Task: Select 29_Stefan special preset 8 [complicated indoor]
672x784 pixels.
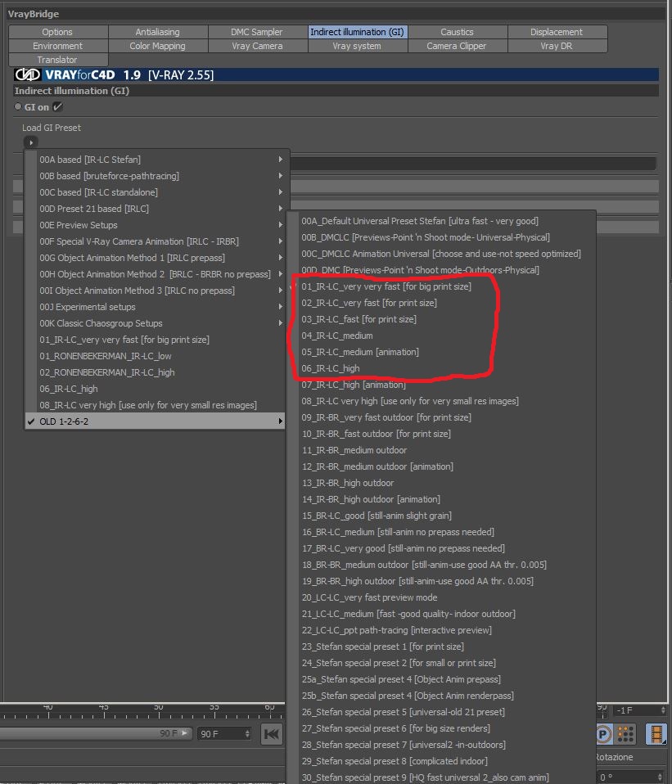Action: pyautogui.click(x=442, y=761)
